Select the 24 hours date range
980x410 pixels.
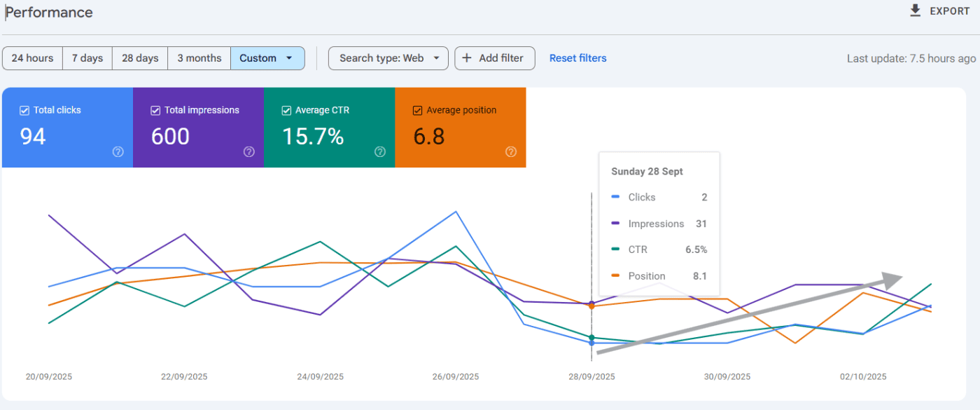coord(32,58)
